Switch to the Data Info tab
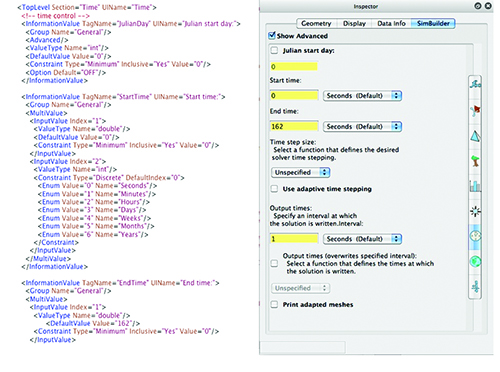Viewport: 500px width, 372px height. tap(391, 23)
